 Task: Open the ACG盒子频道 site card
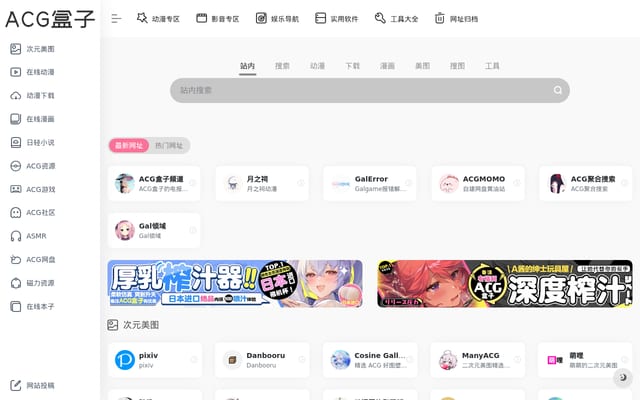point(154,184)
